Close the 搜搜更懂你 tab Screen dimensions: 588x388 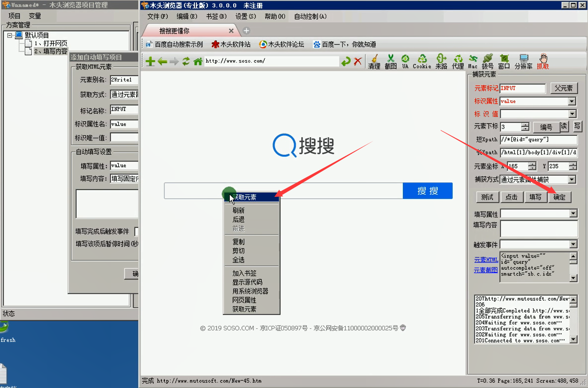click(x=231, y=31)
